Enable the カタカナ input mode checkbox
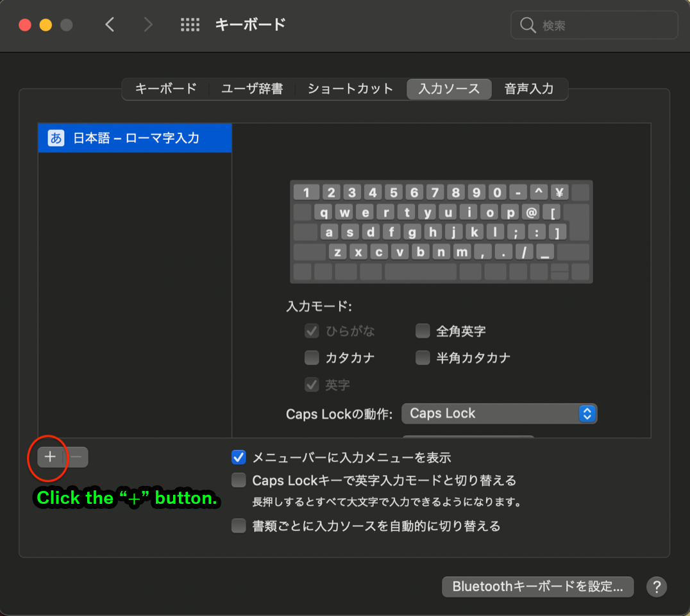Screen dimensions: 690x616 (312, 358)
